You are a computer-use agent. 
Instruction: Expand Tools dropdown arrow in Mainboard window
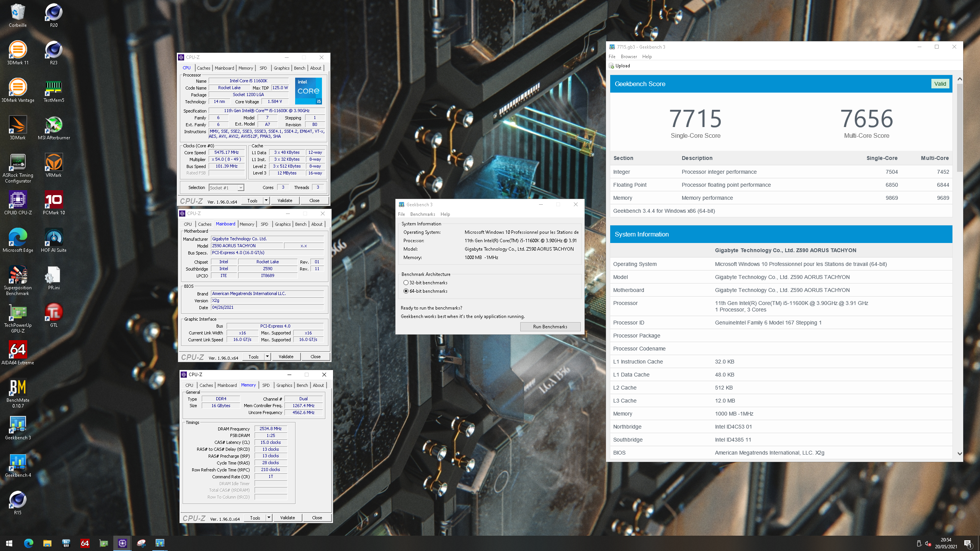tap(267, 357)
